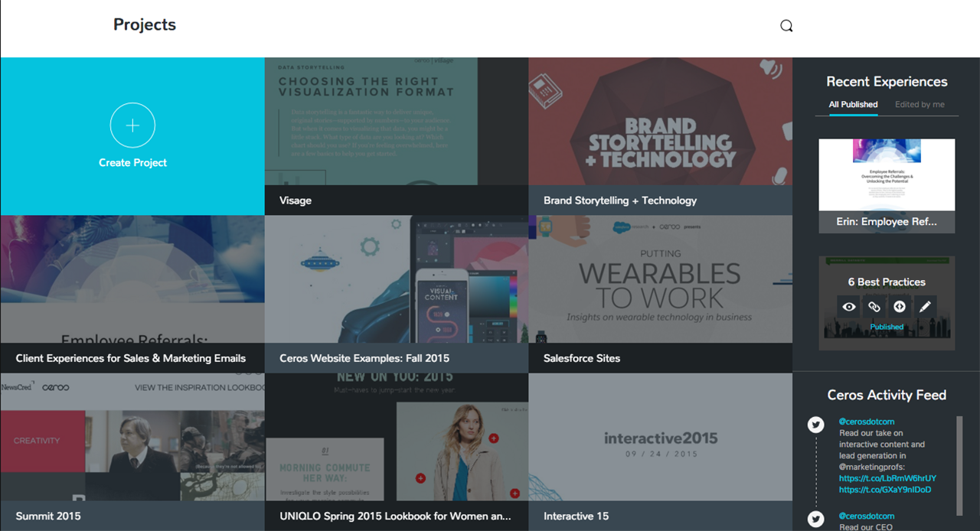Switch to All Published tab
The width and height of the screenshot is (980, 531).
coord(853,105)
